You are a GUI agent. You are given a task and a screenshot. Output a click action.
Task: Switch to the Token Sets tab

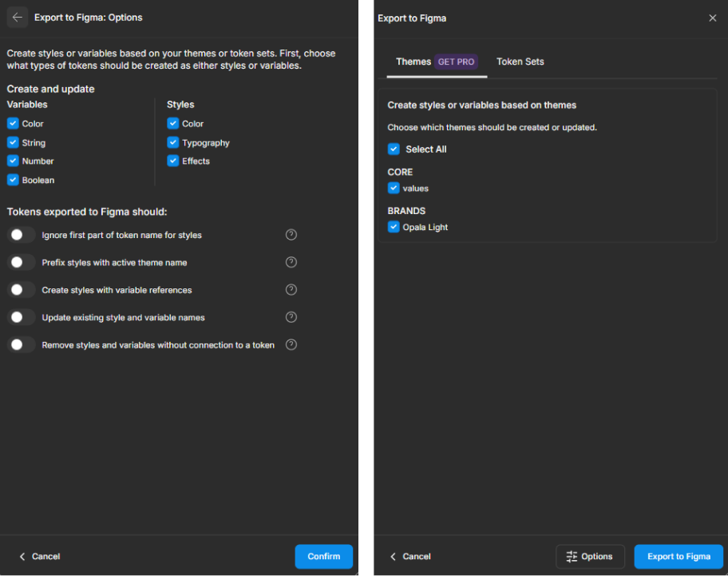coord(520,62)
